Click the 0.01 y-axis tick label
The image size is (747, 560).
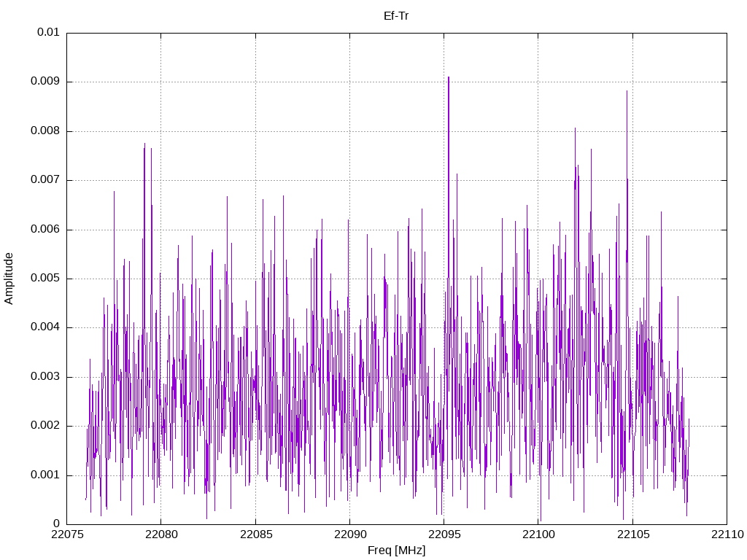click(x=49, y=32)
